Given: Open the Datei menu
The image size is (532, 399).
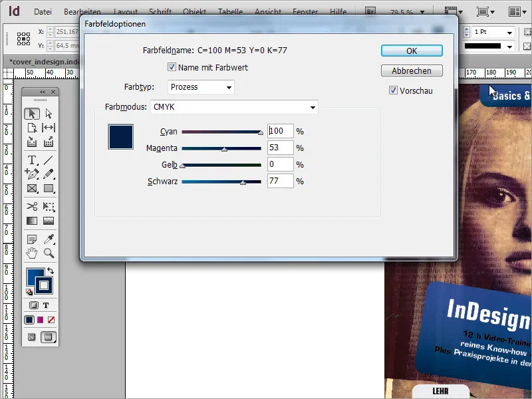Looking at the screenshot, I should point(43,12).
